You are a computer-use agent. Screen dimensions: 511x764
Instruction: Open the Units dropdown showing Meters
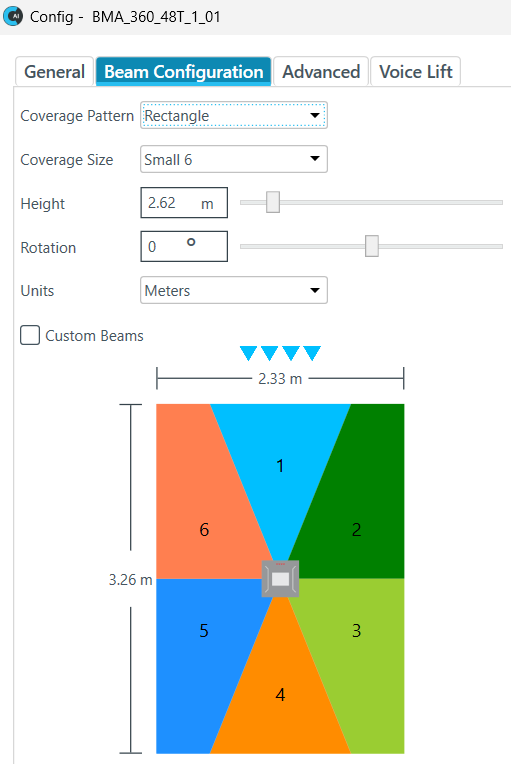(234, 290)
